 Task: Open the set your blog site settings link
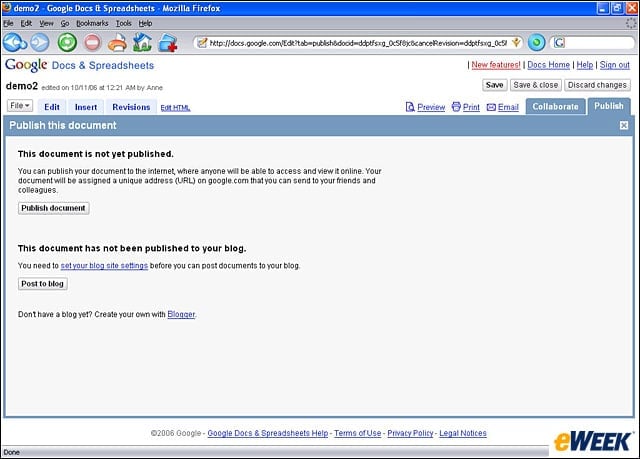[x=104, y=266]
